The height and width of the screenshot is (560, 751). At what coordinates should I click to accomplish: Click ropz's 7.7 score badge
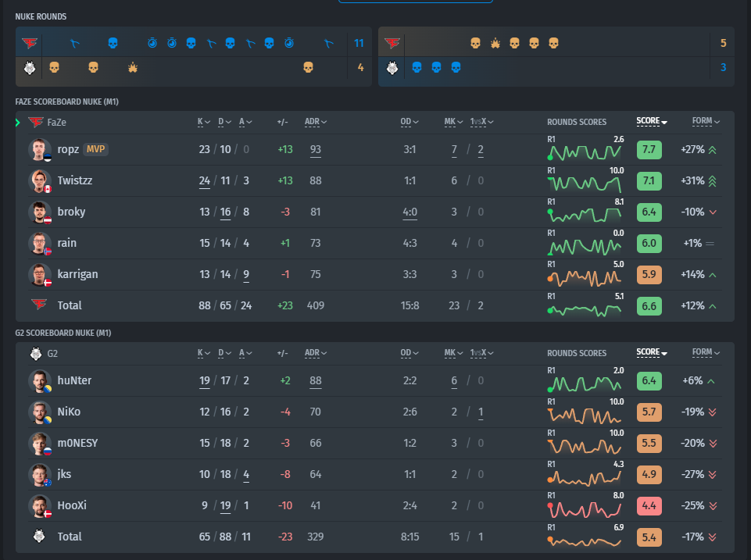click(x=649, y=150)
